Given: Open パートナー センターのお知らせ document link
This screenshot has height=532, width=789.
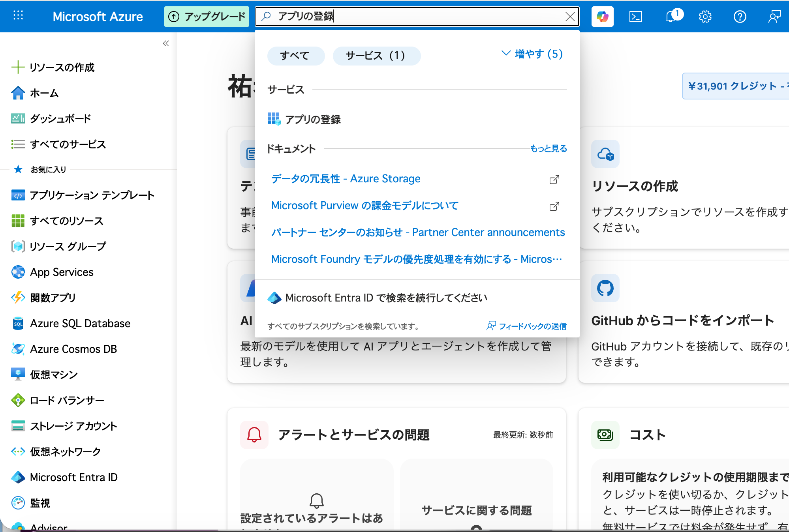Looking at the screenshot, I should coord(418,232).
